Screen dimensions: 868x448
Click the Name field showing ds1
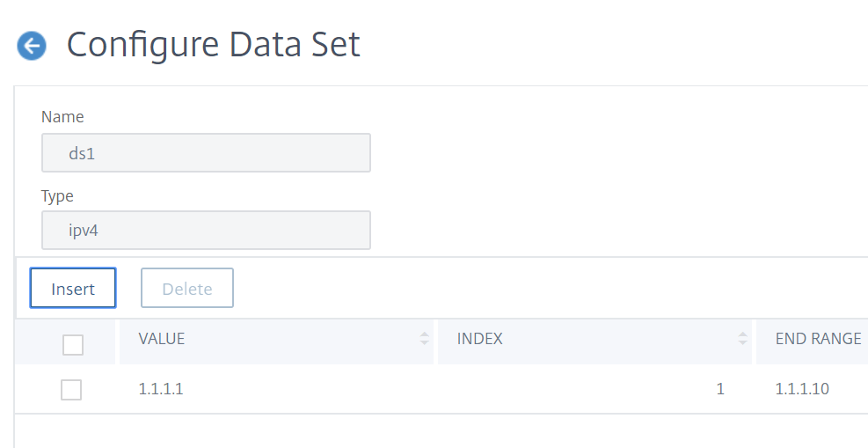[206, 153]
